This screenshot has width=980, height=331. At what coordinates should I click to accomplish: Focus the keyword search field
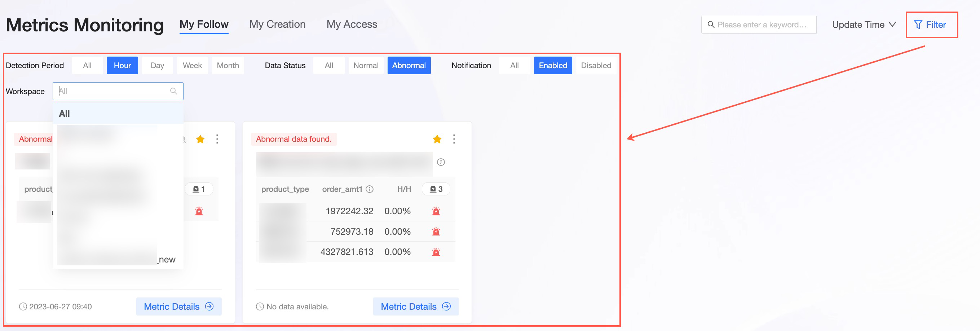(759, 25)
